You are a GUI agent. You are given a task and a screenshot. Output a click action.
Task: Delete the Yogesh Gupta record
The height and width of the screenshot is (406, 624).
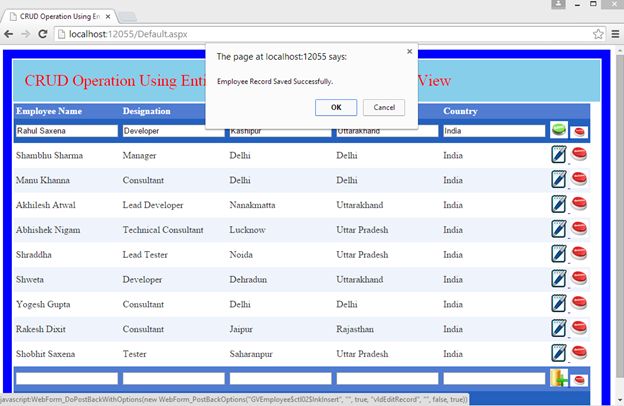pyautogui.click(x=579, y=303)
